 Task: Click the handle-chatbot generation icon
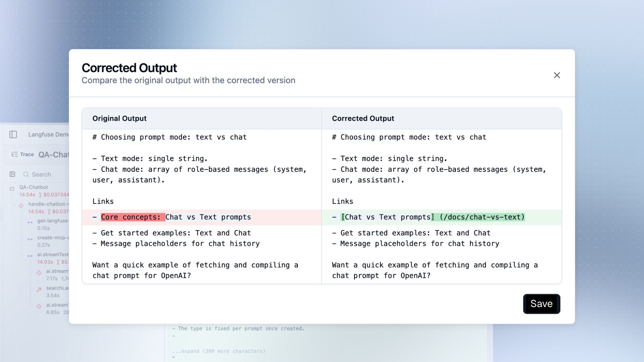(21, 206)
